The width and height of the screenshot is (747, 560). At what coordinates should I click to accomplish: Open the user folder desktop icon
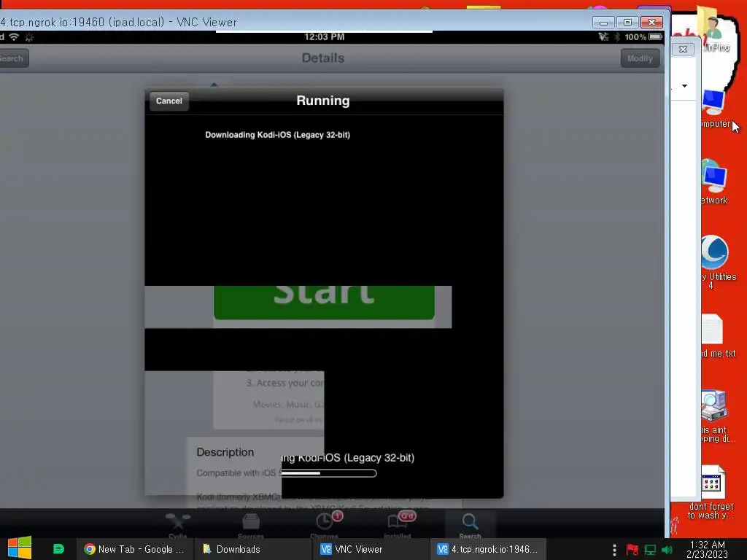click(x=713, y=29)
